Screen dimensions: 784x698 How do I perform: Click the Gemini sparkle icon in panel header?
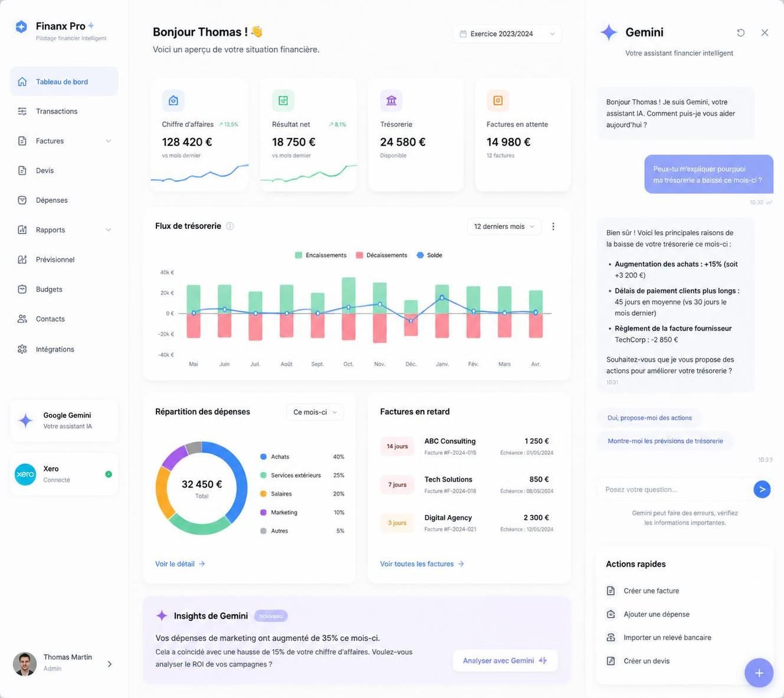609,32
